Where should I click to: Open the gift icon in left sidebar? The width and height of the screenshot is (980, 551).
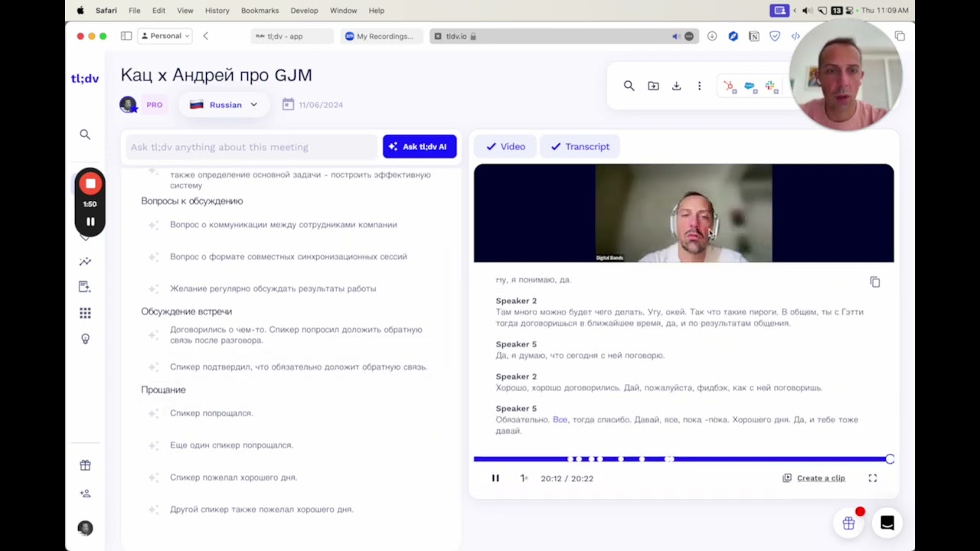(85, 465)
